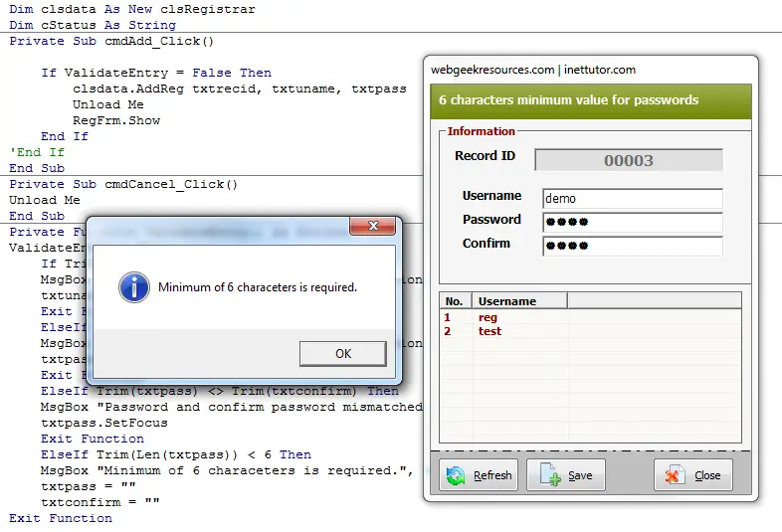Focus the Confirm password field

coord(633,246)
